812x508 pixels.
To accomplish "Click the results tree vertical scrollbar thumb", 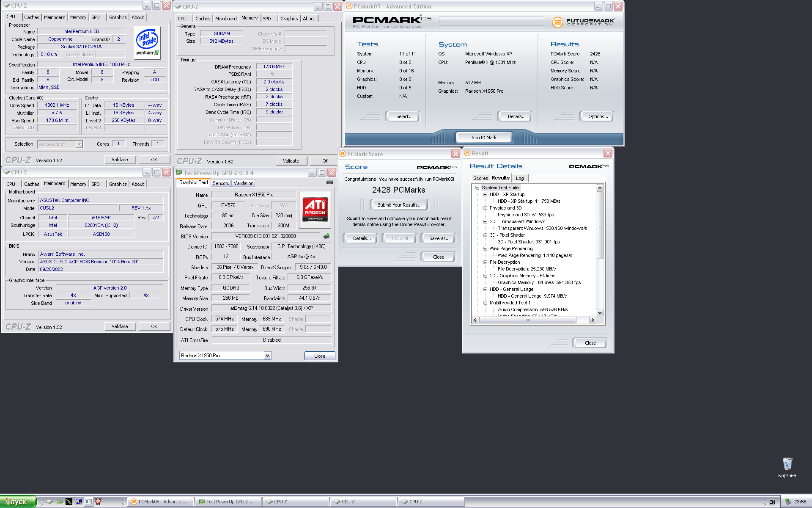I will (600, 225).
